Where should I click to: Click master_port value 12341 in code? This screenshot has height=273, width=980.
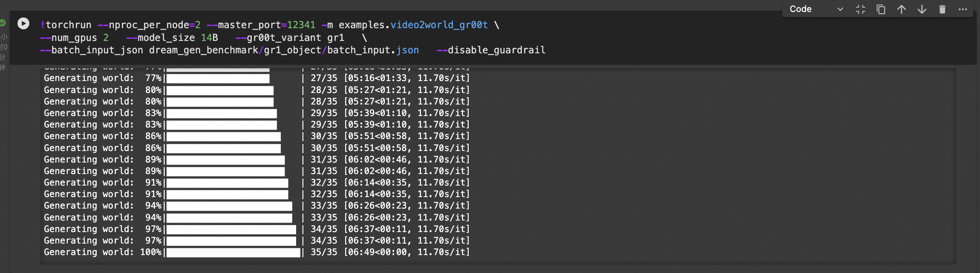point(301,25)
